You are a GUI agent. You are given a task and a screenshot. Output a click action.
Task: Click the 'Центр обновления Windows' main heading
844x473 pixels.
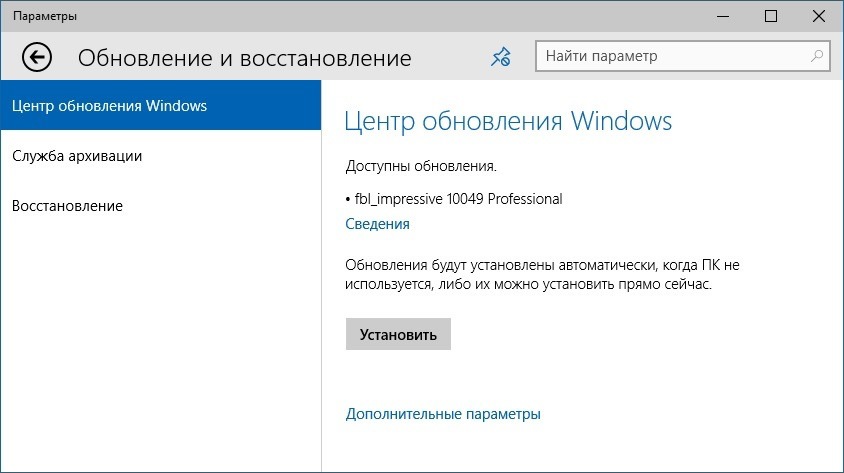pyautogui.click(x=508, y=121)
